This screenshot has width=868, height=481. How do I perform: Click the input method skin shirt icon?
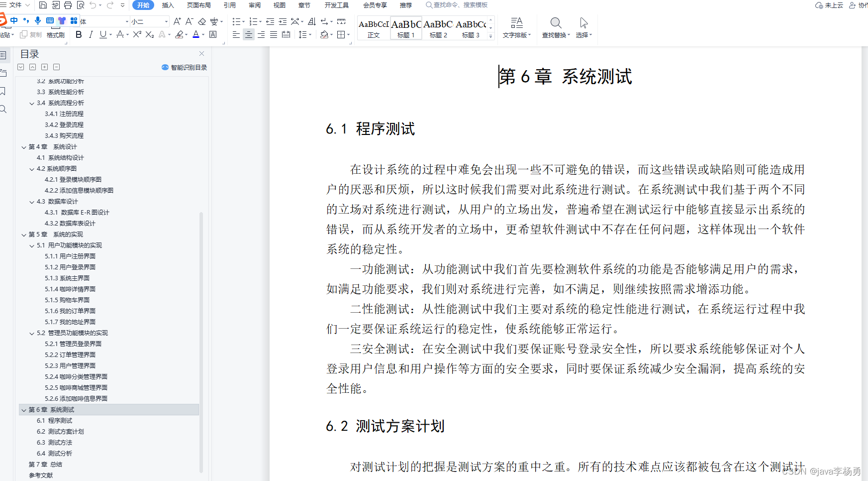[62, 20]
